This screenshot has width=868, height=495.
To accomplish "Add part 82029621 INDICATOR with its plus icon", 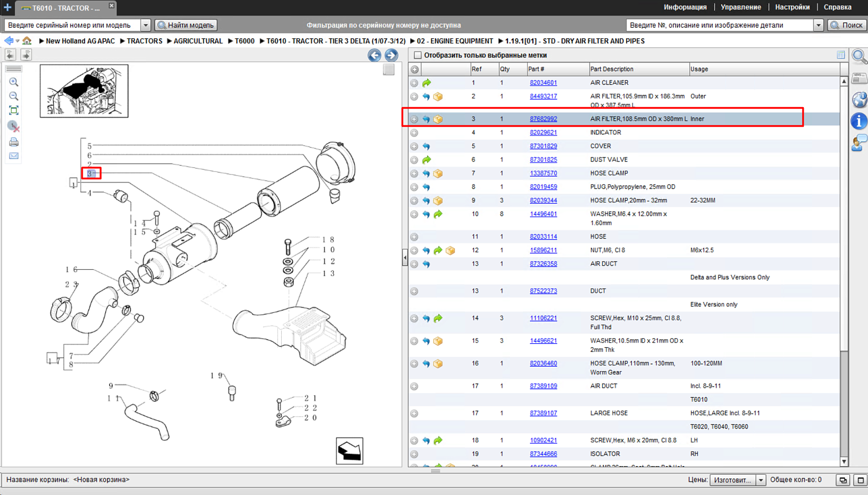I will [414, 133].
